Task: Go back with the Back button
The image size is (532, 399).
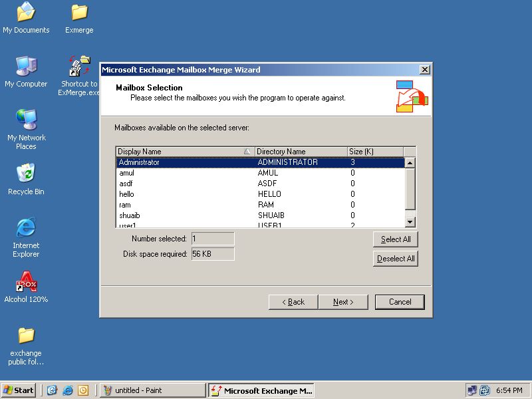Action: 293,302
